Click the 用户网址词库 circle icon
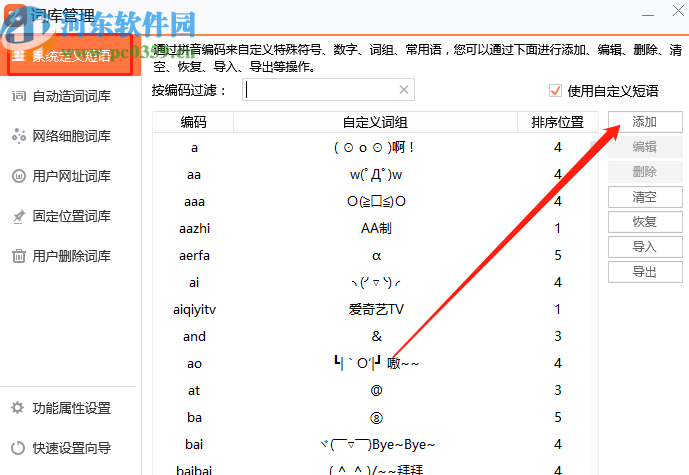The width and height of the screenshot is (689, 475). pyautogui.click(x=19, y=176)
